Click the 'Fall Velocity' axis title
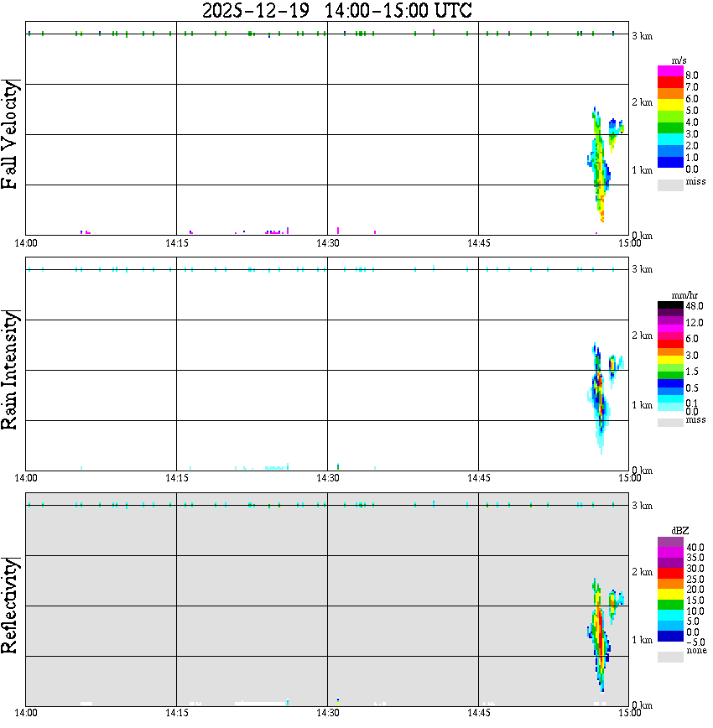This screenshot has height=728, width=713. click(10, 134)
